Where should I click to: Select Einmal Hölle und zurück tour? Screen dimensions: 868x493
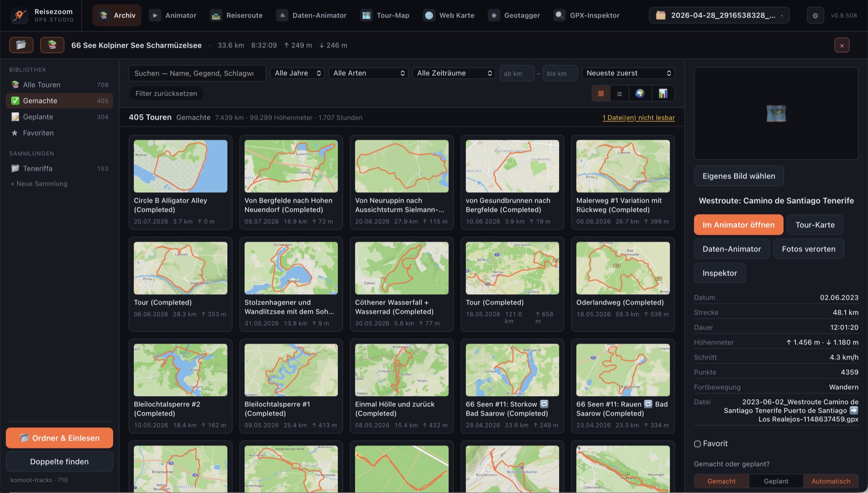coord(401,386)
